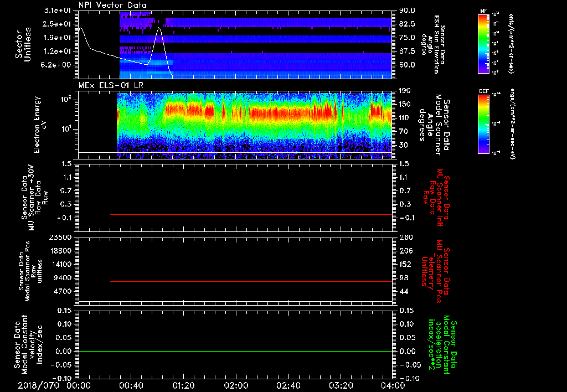Select the 'MEx ELS-01 LR' panel title
This screenshot has width=567, height=392.
pos(111,85)
